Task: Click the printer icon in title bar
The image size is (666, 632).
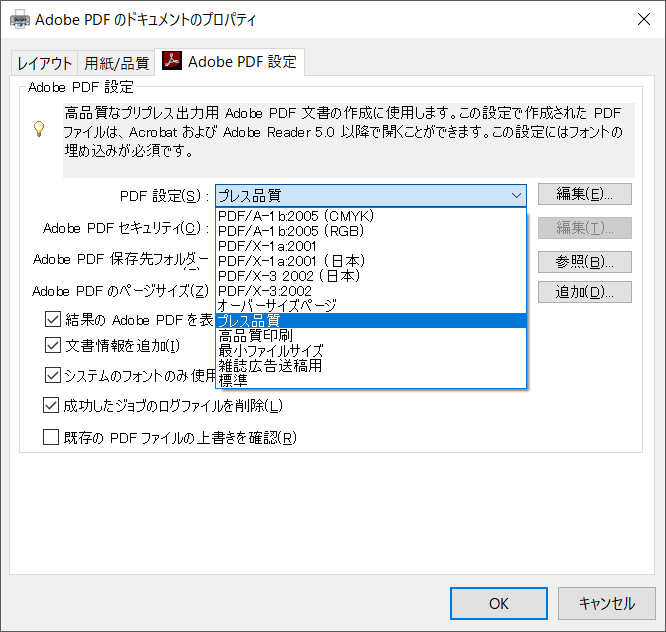Action: pyautogui.click(x=20, y=20)
